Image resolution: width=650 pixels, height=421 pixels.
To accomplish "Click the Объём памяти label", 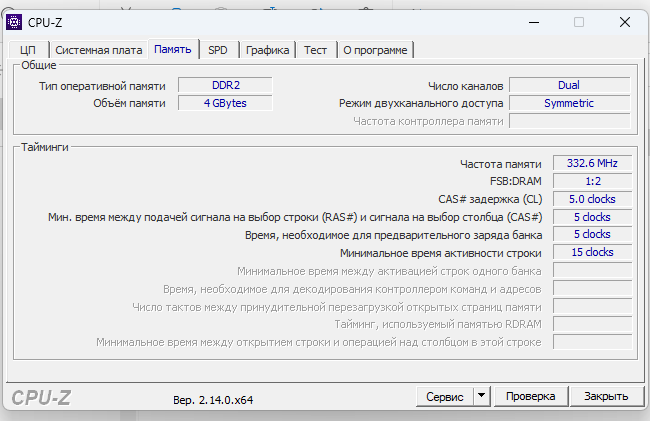I will coord(129,103).
